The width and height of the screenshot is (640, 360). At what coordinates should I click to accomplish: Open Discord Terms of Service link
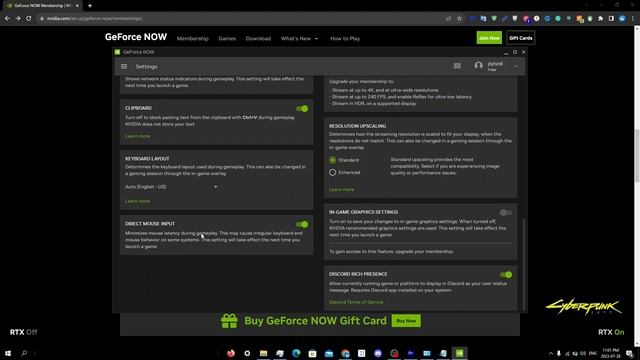[356, 302]
